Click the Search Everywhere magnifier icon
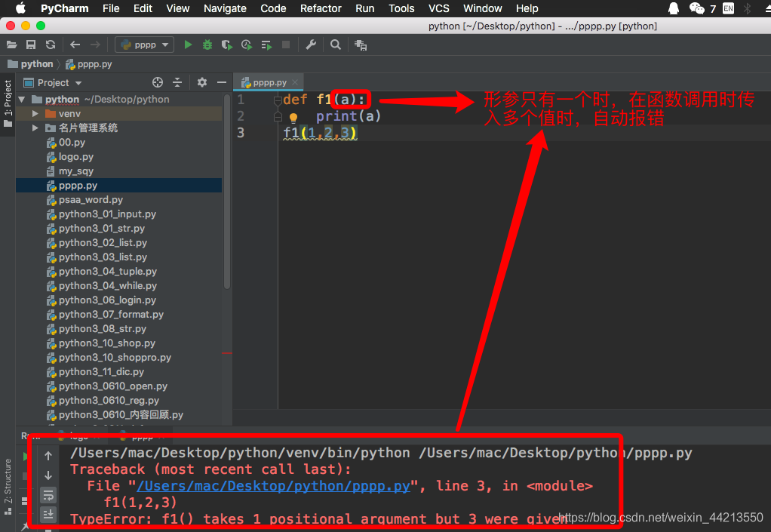This screenshot has height=532, width=771. tap(336, 45)
